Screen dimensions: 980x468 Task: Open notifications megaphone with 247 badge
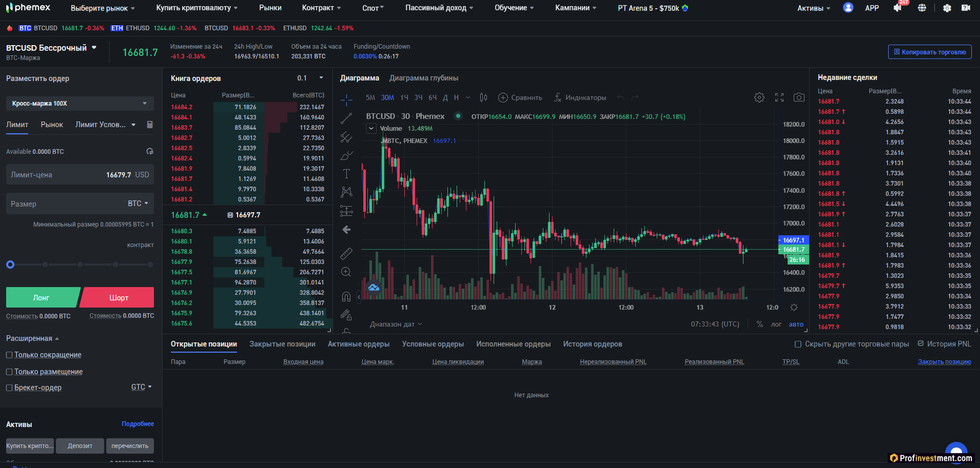pos(898,8)
